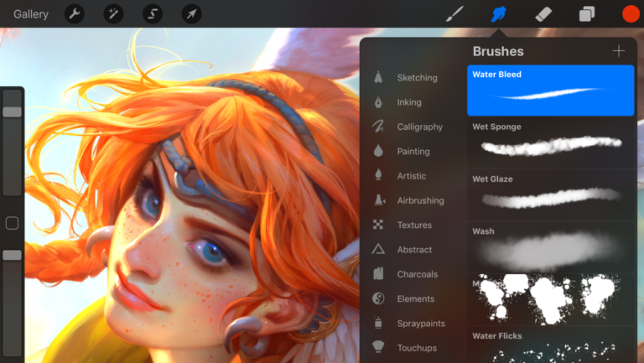Select the Airbrushing brush category
This screenshot has height=363, width=644.
pos(420,200)
